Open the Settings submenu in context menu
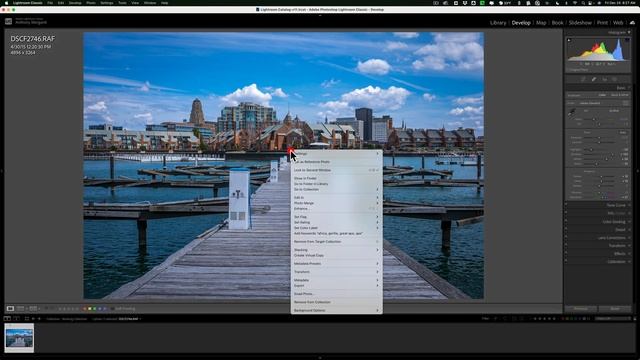Viewport: 640px width, 360px height. point(336,154)
